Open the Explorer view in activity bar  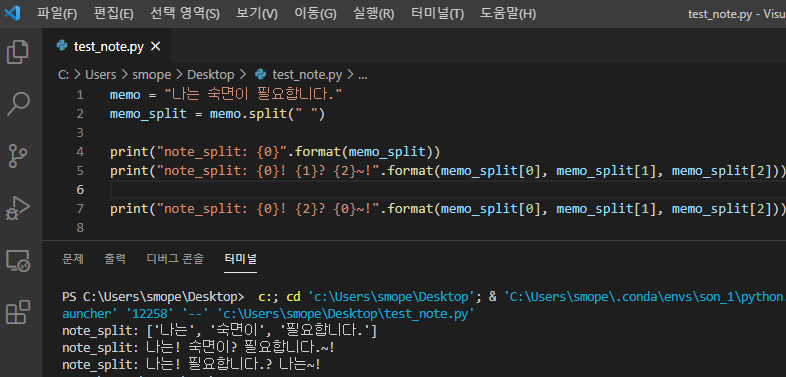[x=18, y=52]
